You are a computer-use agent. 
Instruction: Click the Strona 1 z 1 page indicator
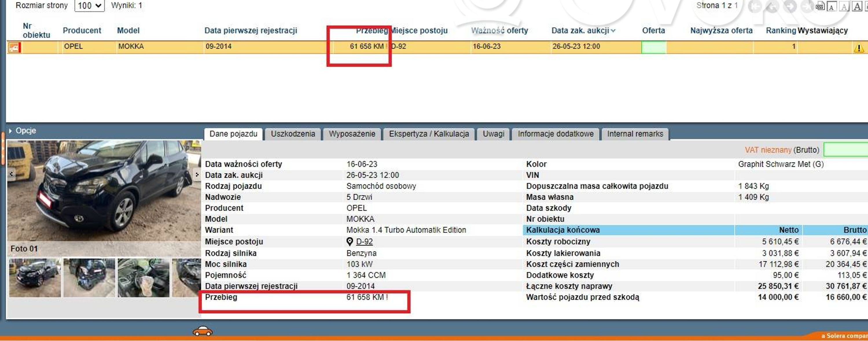[x=717, y=6]
